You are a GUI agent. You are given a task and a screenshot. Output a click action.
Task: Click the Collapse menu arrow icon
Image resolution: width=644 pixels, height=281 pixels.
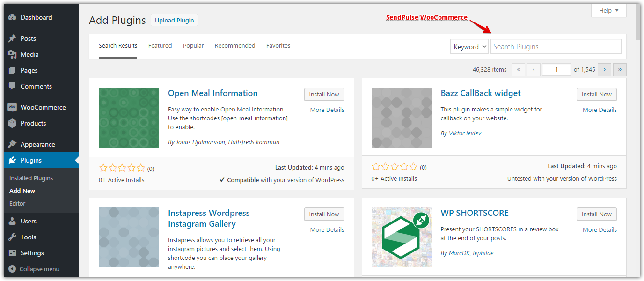(x=12, y=269)
